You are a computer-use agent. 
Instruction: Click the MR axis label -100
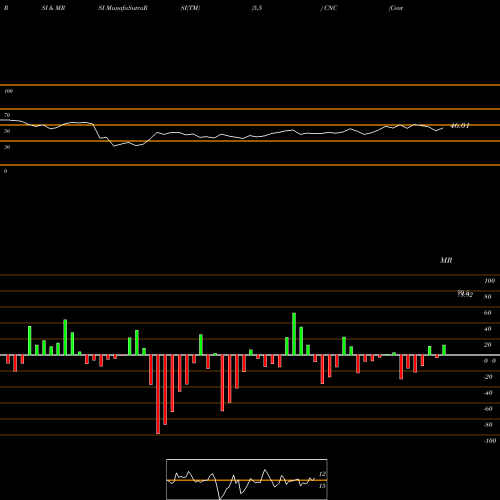coord(489,441)
